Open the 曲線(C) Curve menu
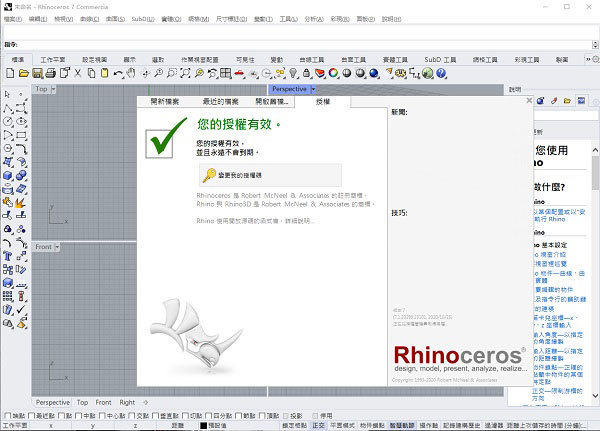This screenshot has width=600, height=431. 90,19
